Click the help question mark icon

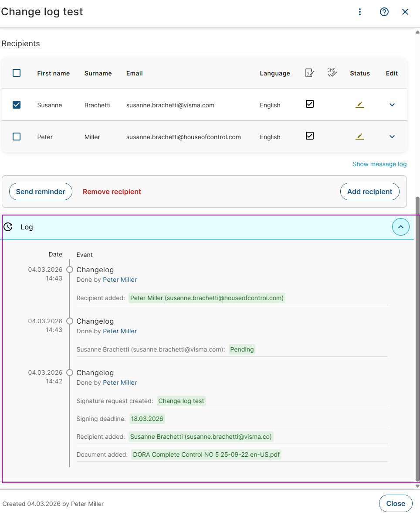coord(384,12)
